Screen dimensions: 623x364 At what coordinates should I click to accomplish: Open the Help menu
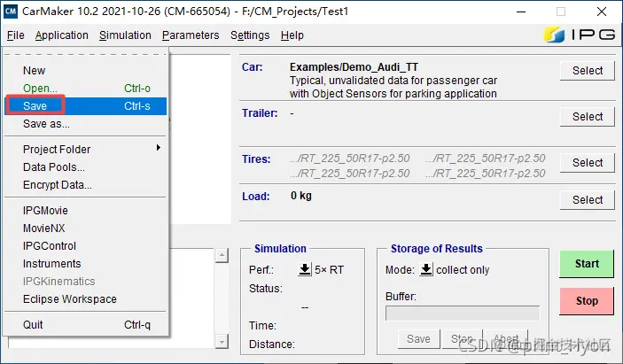tap(292, 35)
